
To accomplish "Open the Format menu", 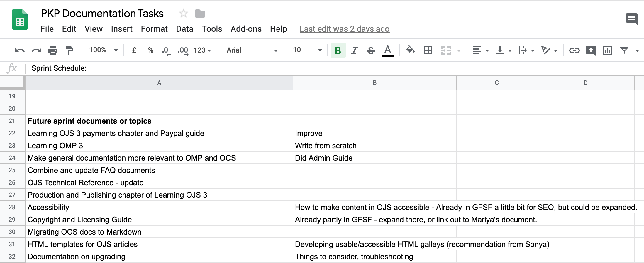I will click(154, 29).
